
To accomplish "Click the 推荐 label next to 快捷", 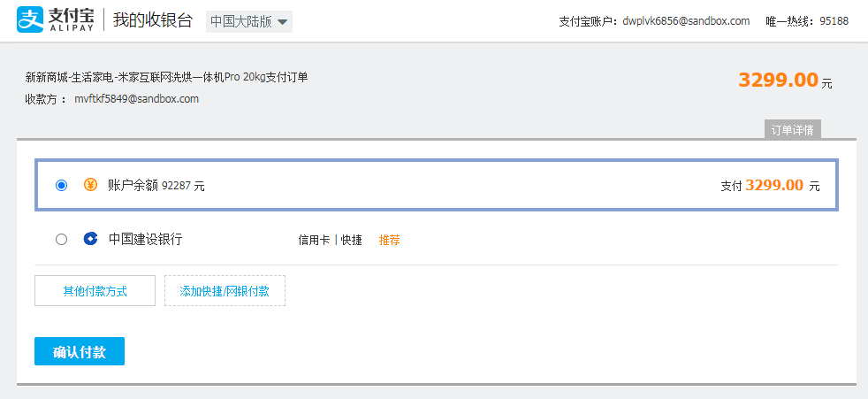I will (389, 240).
